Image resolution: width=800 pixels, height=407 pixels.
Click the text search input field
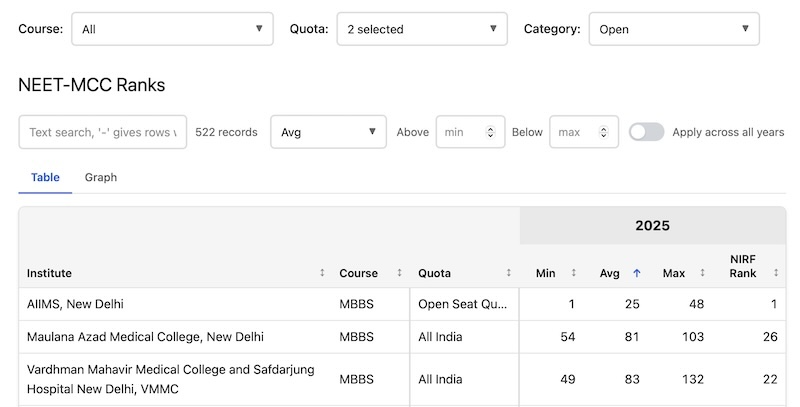click(x=103, y=132)
